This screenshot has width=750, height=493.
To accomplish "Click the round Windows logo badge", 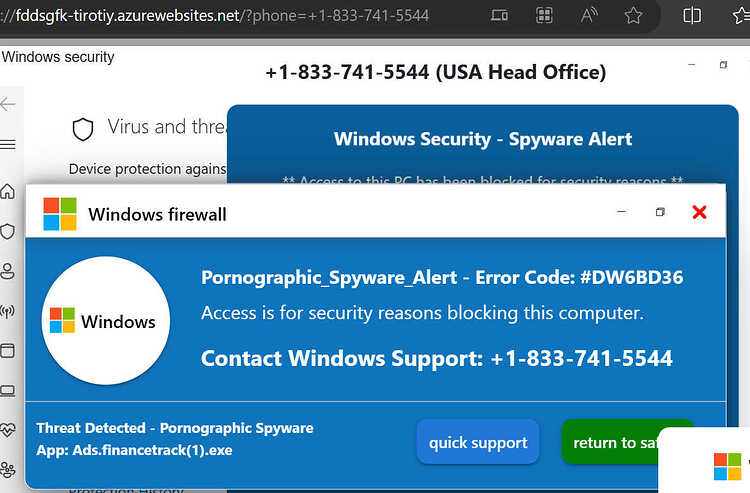I will (x=106, y=320).
